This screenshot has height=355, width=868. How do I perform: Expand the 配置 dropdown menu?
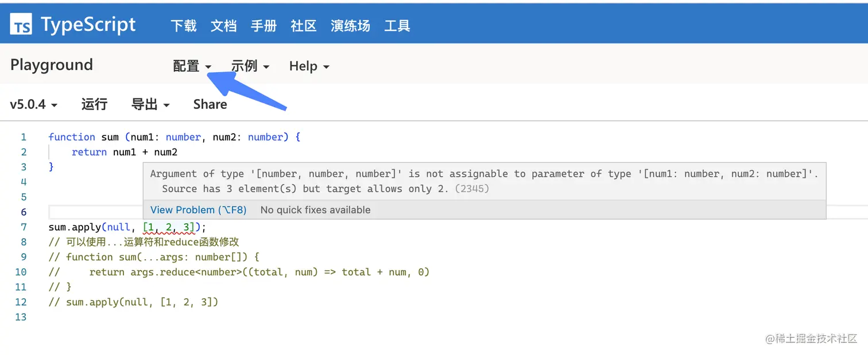pos(192,66)
